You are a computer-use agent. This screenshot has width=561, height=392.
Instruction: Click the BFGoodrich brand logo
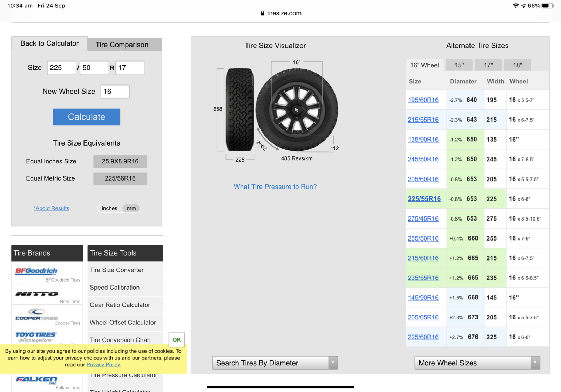click(36, 271)
